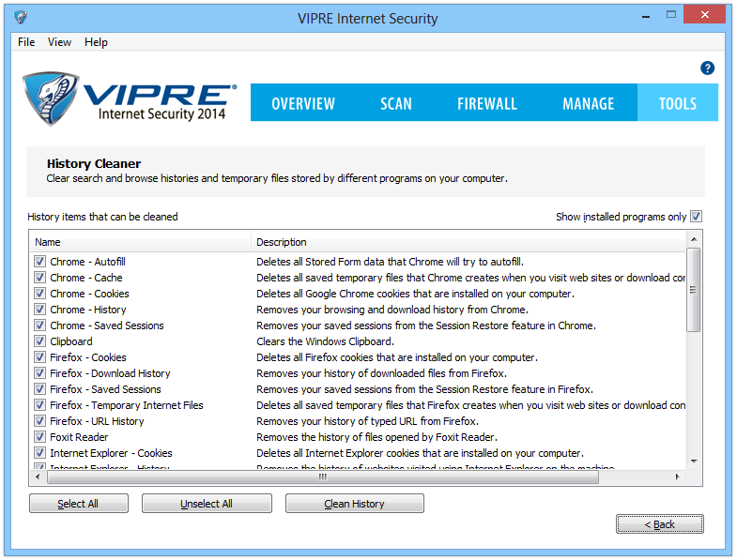The height and width of the screenshot is (560, 737).
Task: Open the File menu
Action: 26,42
